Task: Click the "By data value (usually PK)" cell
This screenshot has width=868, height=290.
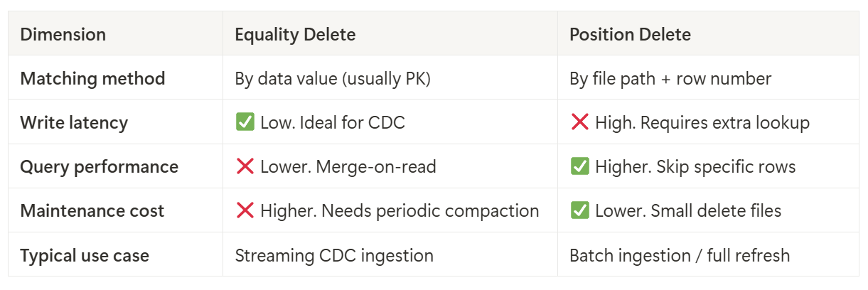Action: 333,78
